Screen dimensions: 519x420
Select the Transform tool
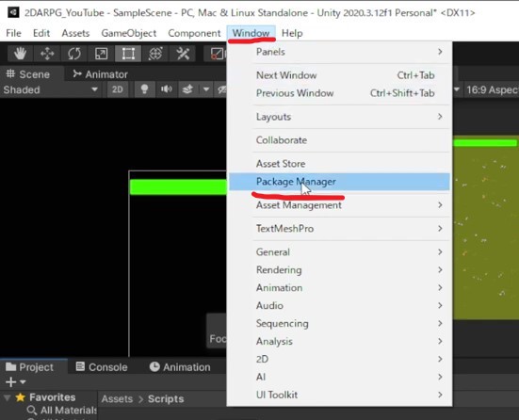pos(155,54)
